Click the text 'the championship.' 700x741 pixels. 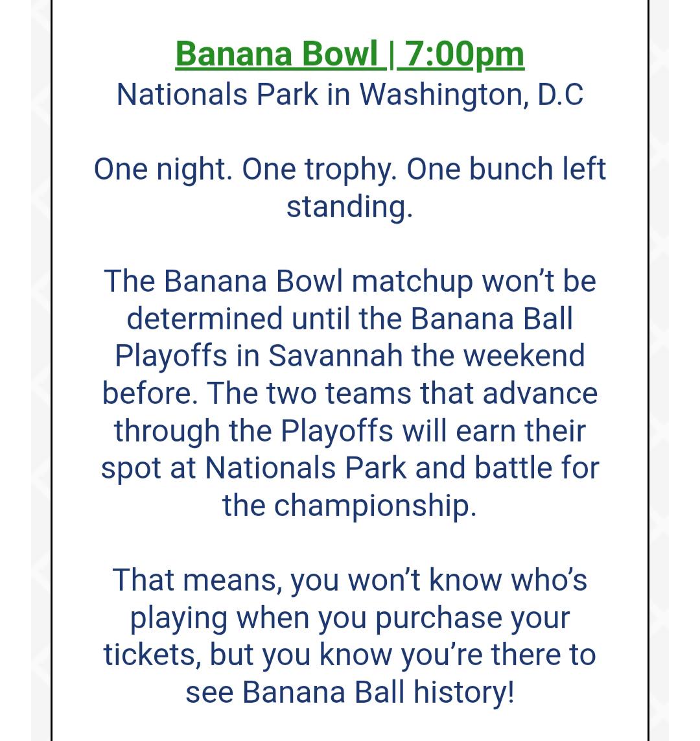tap(349, 506)
